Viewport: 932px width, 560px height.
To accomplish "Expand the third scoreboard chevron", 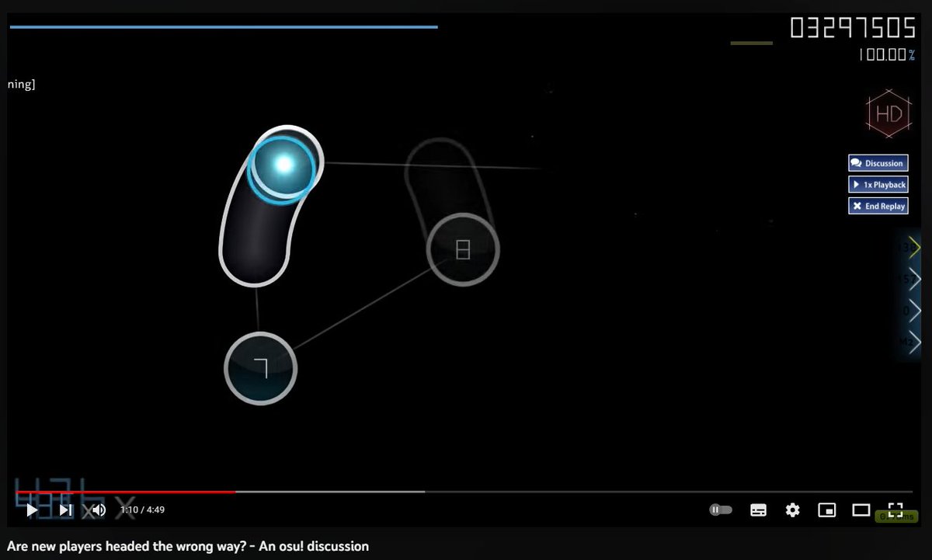I will click(914, 310).
